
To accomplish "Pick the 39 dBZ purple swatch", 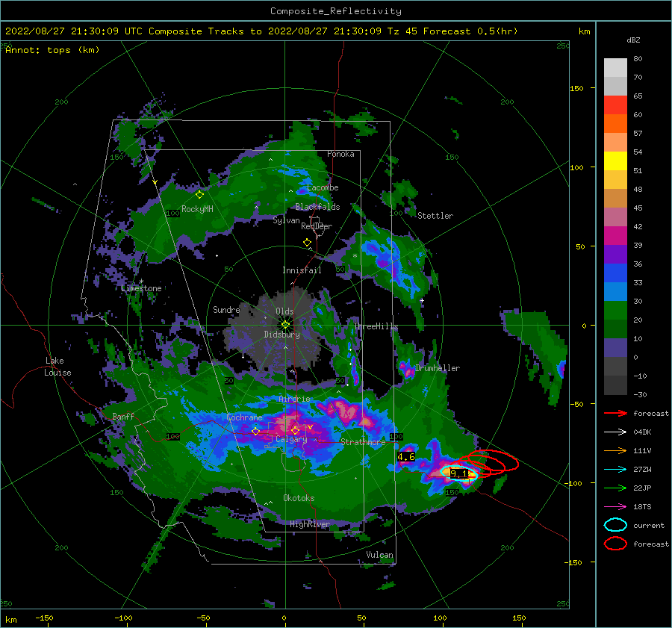I will tap(615, 254).
